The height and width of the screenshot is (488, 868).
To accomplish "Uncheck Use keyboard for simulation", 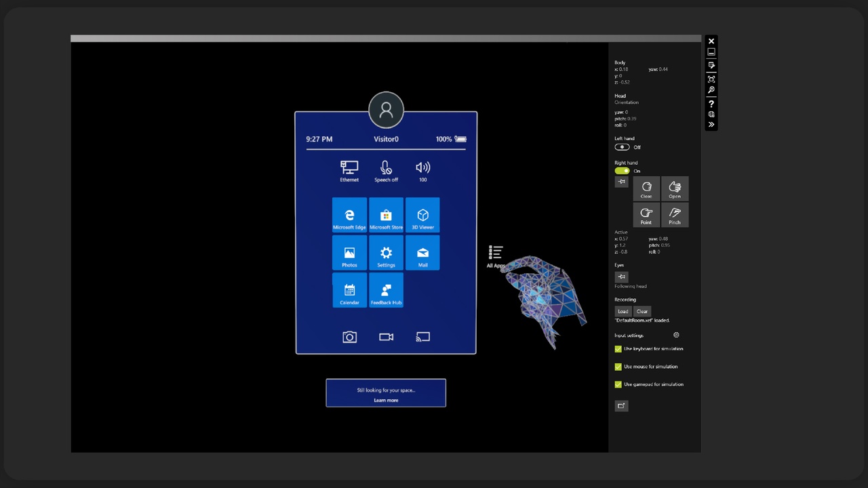I will pyautogui.click(x=618, y=349).
